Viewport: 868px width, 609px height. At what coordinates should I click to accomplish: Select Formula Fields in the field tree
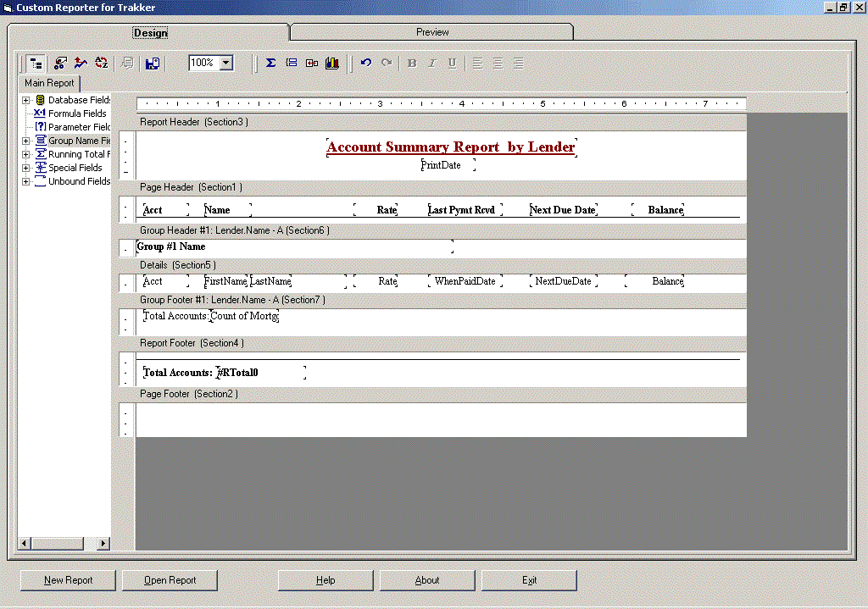coord(76,113)
